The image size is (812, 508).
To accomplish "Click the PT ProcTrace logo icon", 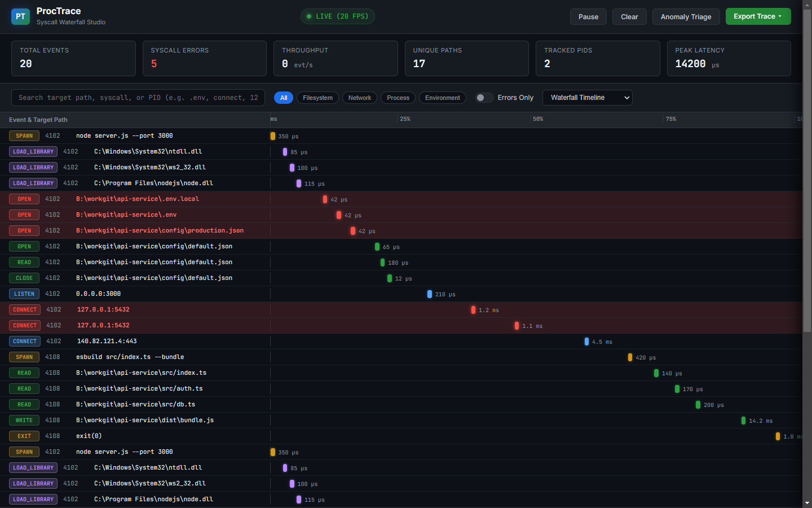I will [x=20, y=16].
